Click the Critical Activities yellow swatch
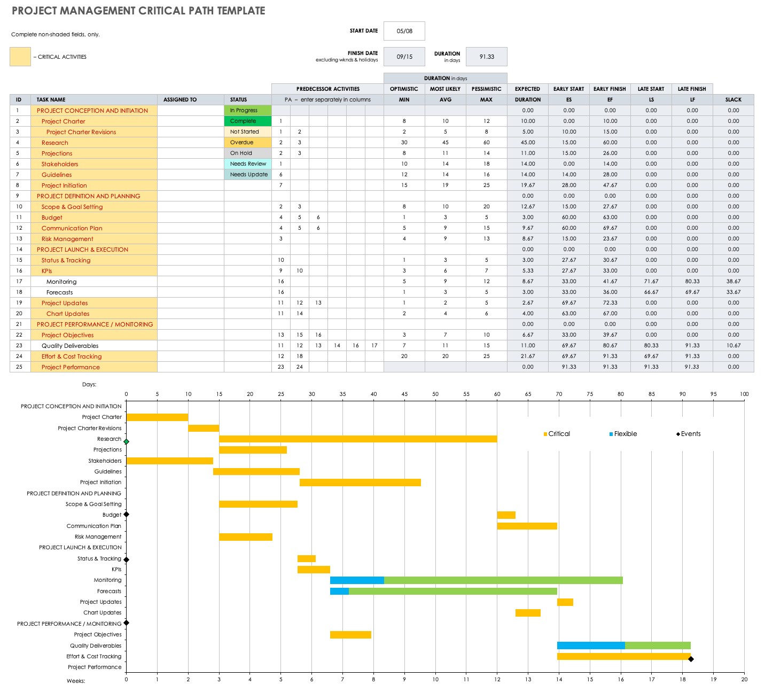Image resolution: width=765 pixels, height=700 pixels. [x=20, y=57]
